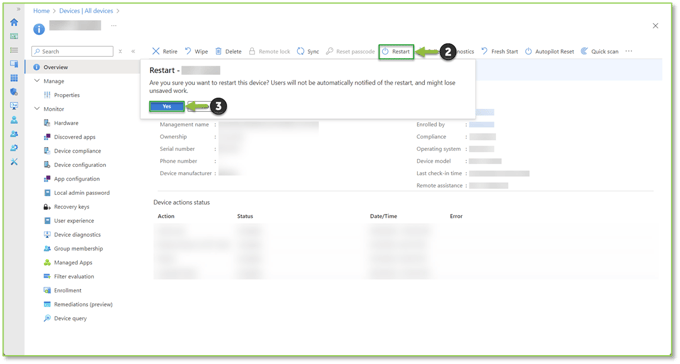Click the Autopilot Reset action
Screen dimensions: 680x364
(x=549, y=51)
